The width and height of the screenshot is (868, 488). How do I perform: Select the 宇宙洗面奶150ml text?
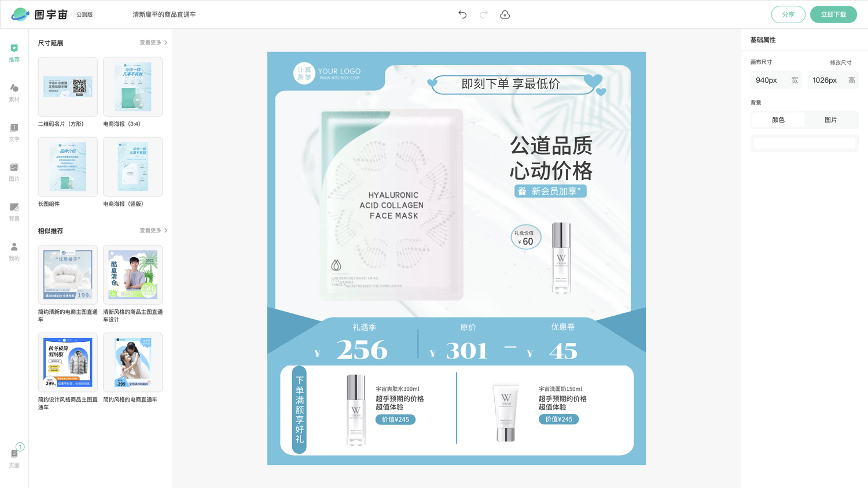click(x=560, y=389)
